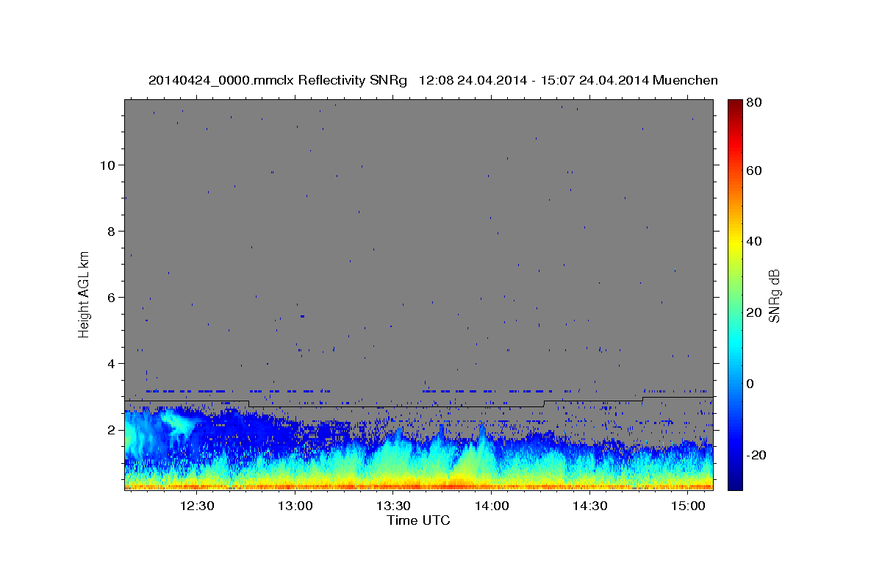Click the colorbar value 20
This screenshot has height=588, width=882.
pos(754,312)
